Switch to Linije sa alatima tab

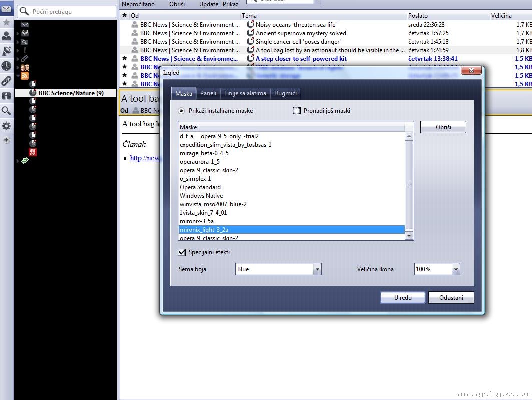(245, 93)
